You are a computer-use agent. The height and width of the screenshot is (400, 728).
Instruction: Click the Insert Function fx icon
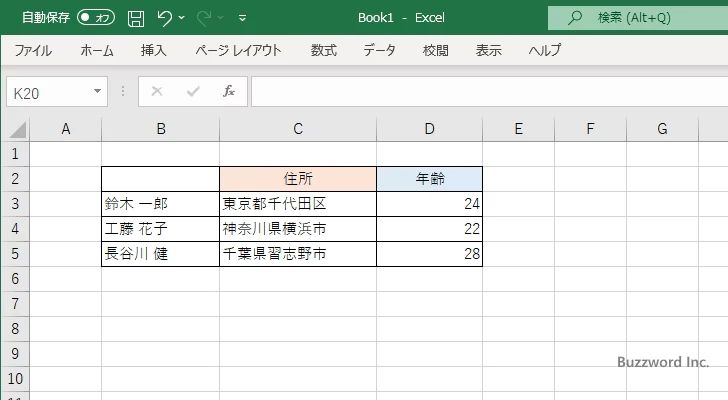coord(229,91)
